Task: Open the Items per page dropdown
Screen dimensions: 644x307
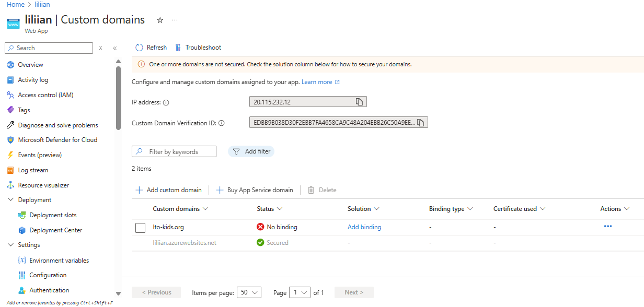Action: click(249, 292)
